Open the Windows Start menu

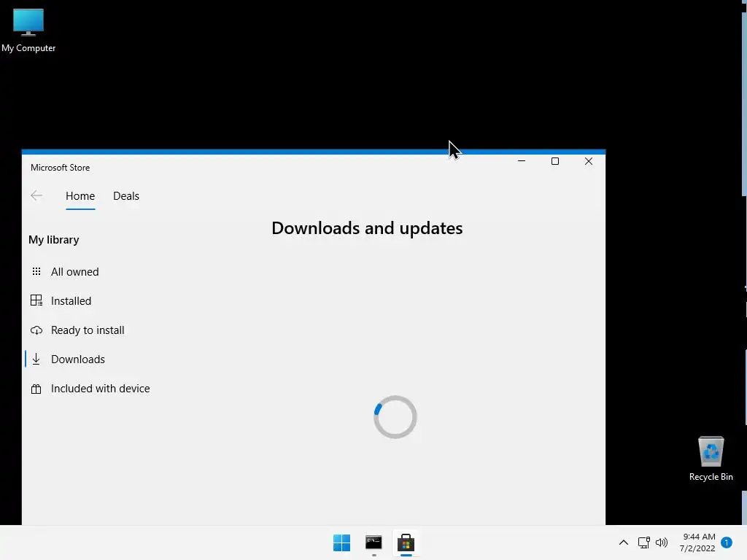(341, 542)
